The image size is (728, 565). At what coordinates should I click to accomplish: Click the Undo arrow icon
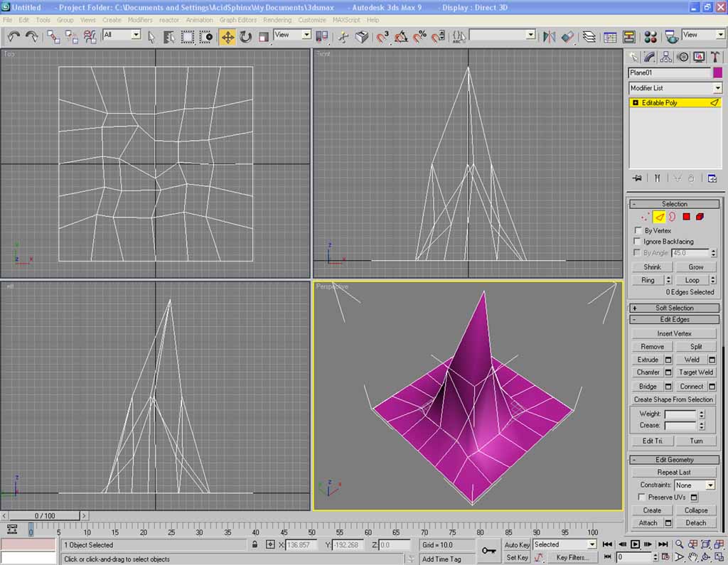click(x=14, y=36)
